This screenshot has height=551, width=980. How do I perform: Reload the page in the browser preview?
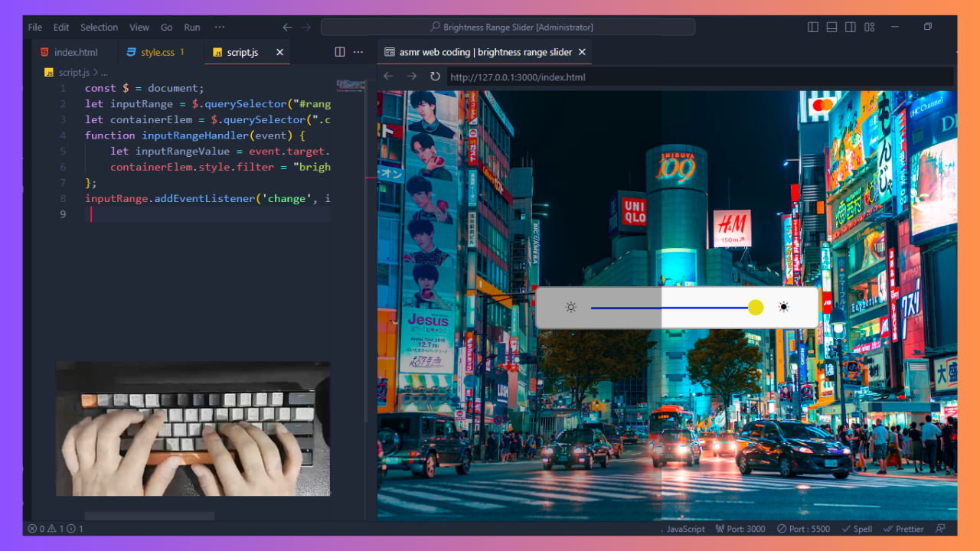click(435, 77)
